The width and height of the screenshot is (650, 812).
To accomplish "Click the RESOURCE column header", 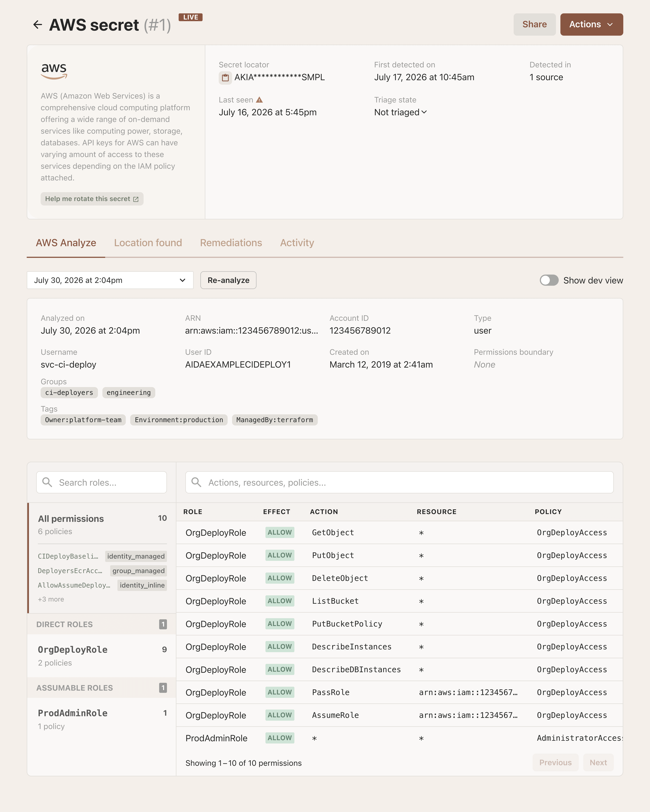I will click(x=437, y=512).
